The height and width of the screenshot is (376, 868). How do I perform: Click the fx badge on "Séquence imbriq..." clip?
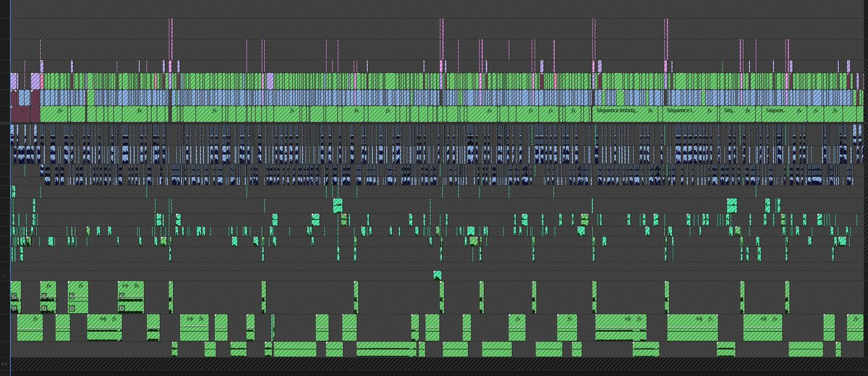coord(650,113)
